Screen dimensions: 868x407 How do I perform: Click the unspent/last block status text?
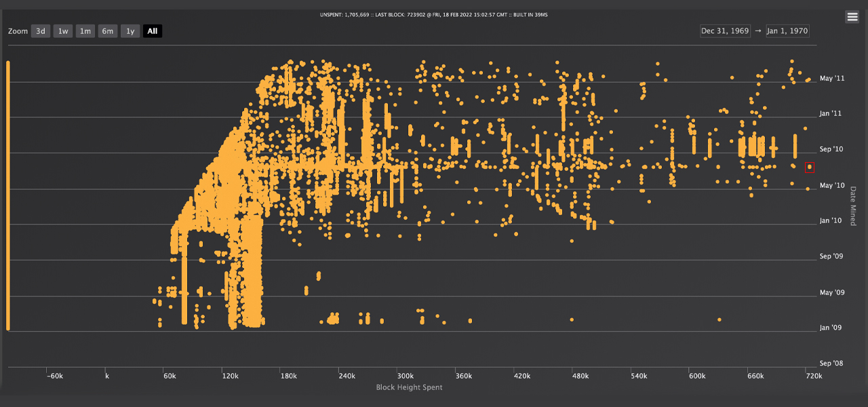coord(433,14)
